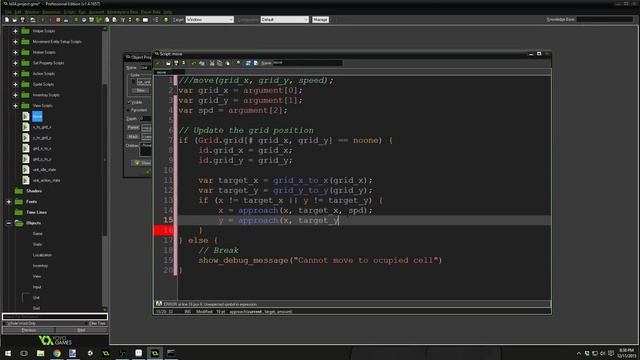
Task: Select the unit_action_state script
Action: 46,180
